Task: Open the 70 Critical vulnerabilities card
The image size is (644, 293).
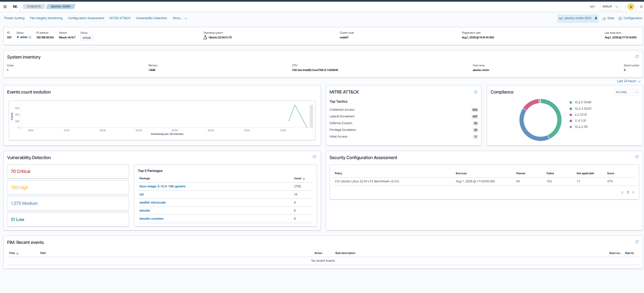Action: point(68,172)
